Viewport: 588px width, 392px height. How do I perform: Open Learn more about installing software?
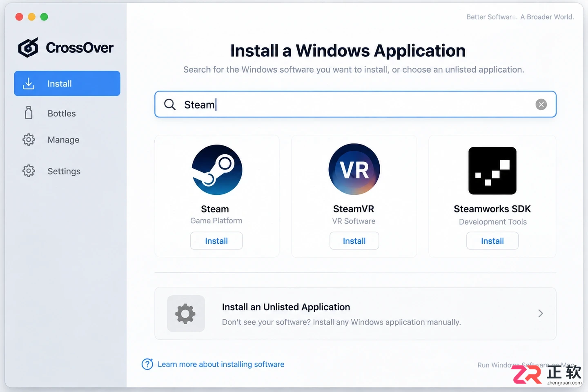(221, 364)
